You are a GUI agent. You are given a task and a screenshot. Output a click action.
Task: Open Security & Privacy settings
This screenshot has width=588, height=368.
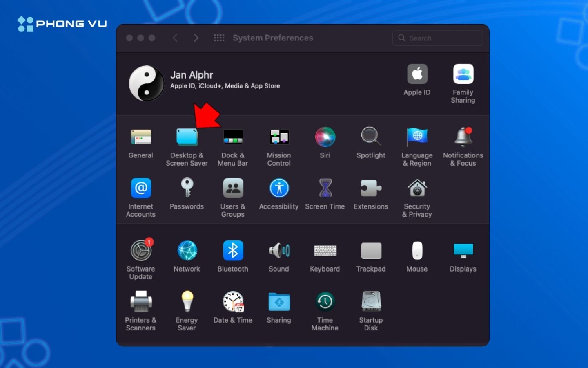417,189
